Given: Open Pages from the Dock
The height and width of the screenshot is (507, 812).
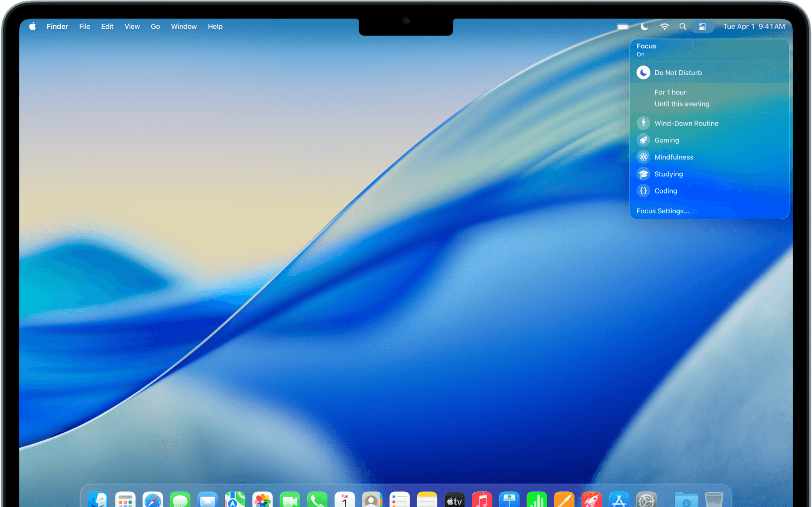Looking at the screenshot, I should 564,500.
